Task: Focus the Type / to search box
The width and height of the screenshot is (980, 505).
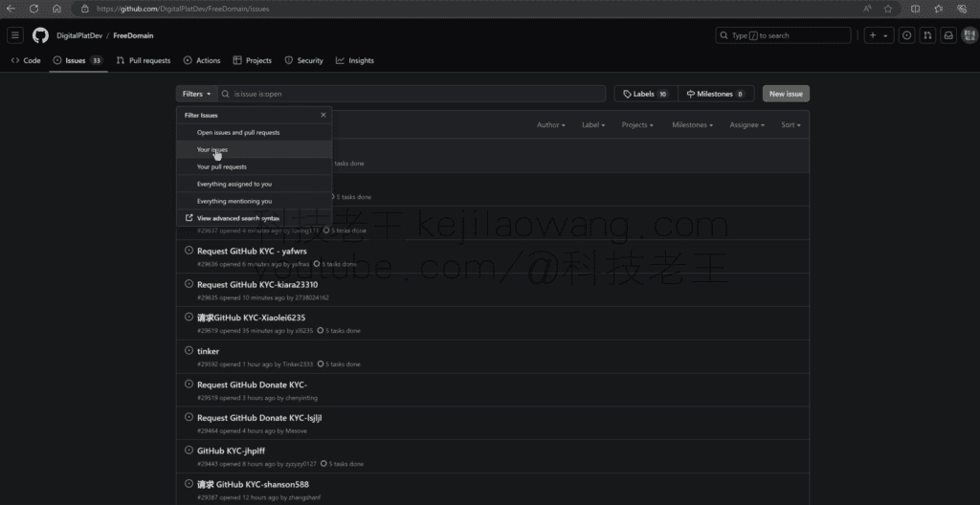Action: click(x=783, y=35)
